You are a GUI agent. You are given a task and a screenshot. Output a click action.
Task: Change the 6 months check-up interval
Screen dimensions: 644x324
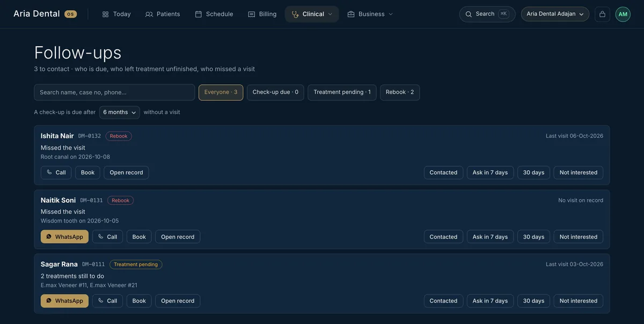pyautogui.click(x=119, y=112)
